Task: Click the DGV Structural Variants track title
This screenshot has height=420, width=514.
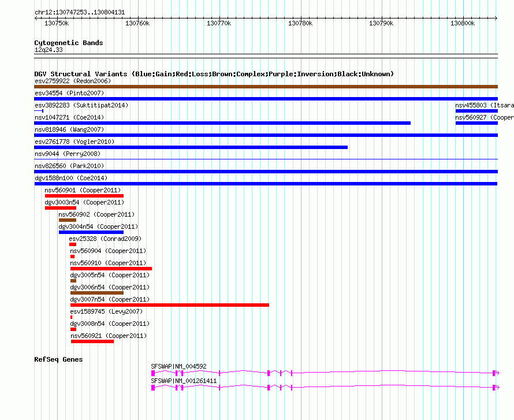Action: click(x=214, y=74)
